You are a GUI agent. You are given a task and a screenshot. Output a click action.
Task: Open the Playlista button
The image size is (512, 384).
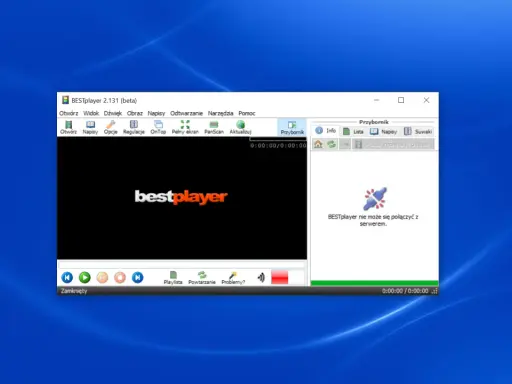pos(173,278)
